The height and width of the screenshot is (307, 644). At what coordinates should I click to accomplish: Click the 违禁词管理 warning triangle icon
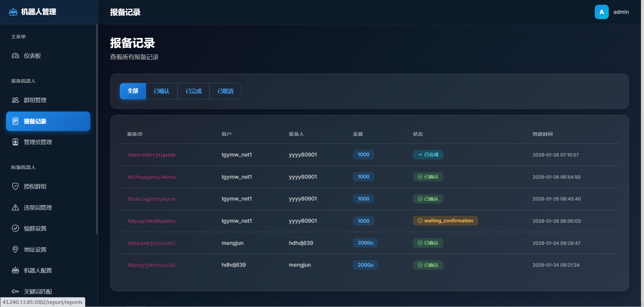click(x=15, y=208)
